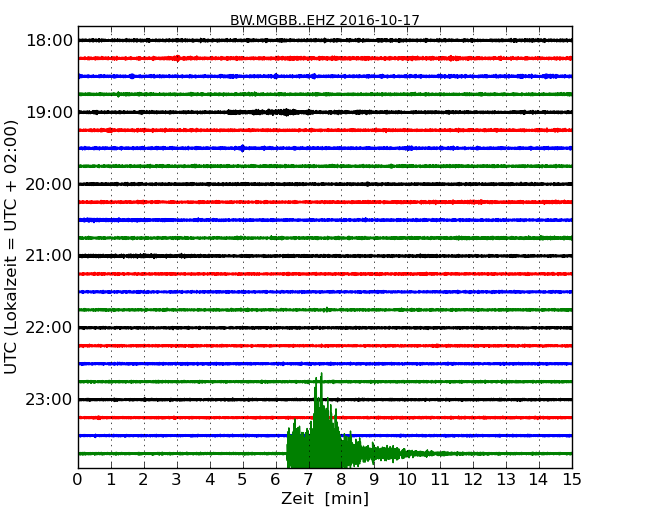Image resolution: width=650 pixels, height=520 pixels.
Task: Click the 18:00 time label
Action: pos(49,41)
